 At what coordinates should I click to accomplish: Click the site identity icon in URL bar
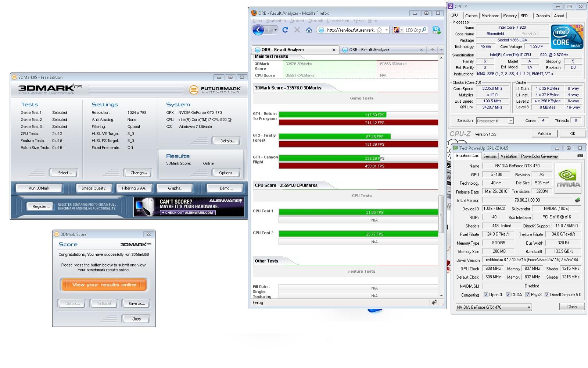[321, 30]
